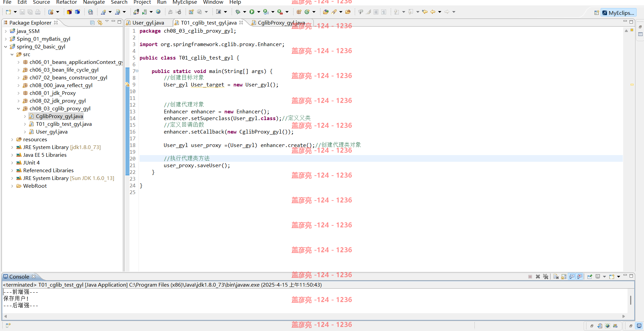Image resolution: width=644 pixels, height=331 pixels.
Task: Click Clear Console icon
Action: click(x=556, y=277)
